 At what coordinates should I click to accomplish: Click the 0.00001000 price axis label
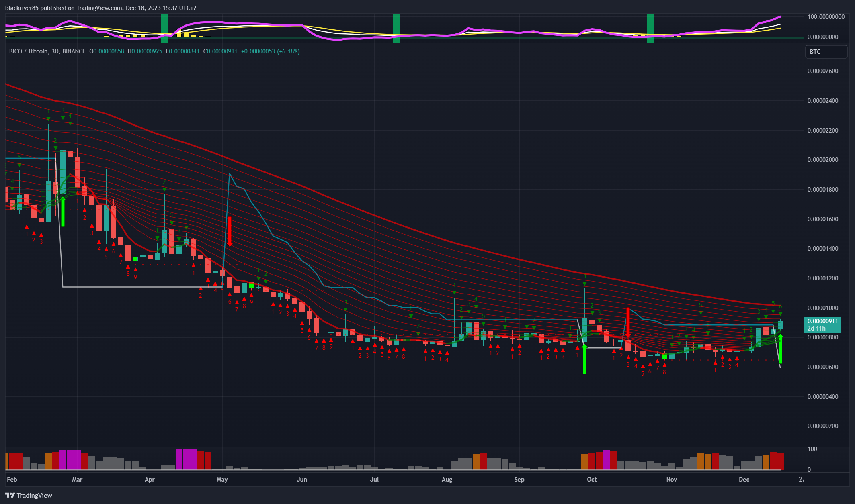tap(823, 308)
